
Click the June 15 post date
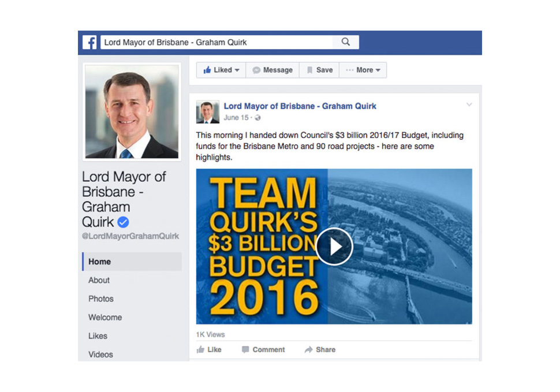(236, 118)
